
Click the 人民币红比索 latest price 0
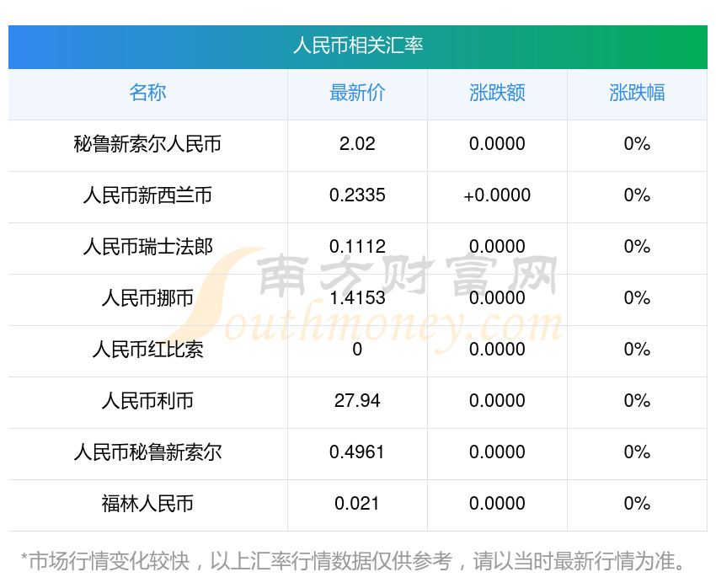[357, 350]
